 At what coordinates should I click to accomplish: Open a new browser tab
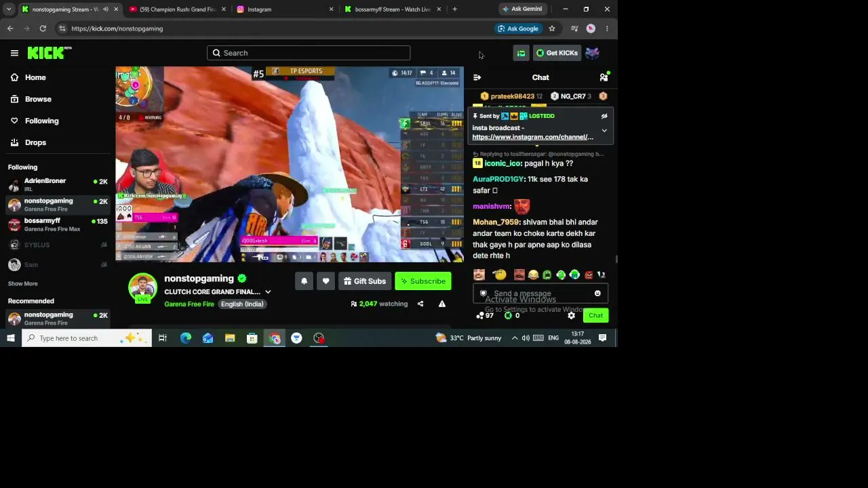[x=454, y=9]
